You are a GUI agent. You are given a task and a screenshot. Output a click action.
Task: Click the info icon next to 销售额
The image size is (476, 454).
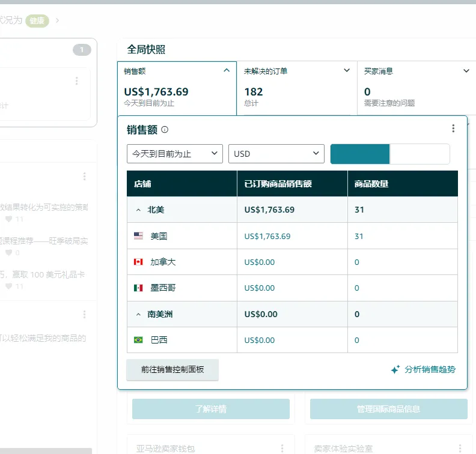tap(165, 130)
